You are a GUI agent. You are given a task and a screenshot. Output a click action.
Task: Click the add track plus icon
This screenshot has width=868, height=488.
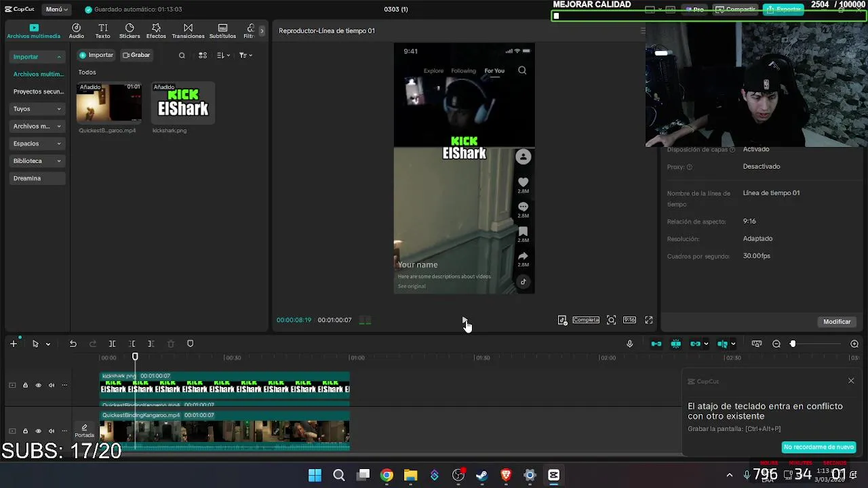point(13,344)
